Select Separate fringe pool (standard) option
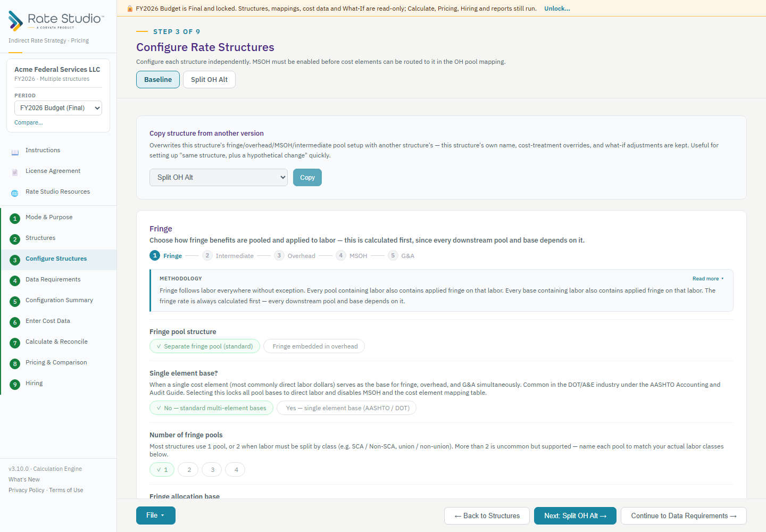 point(205,346)
